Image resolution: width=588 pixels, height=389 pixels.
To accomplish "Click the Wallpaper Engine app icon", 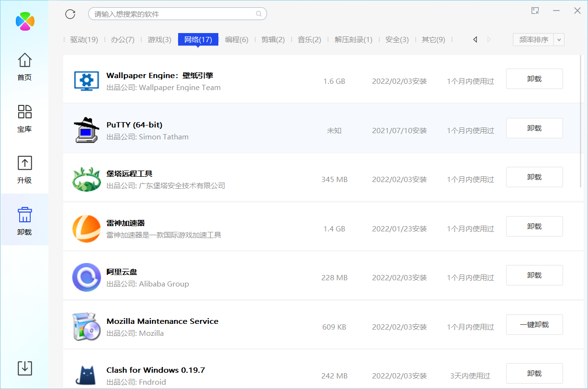I will (x=86, y=80).
